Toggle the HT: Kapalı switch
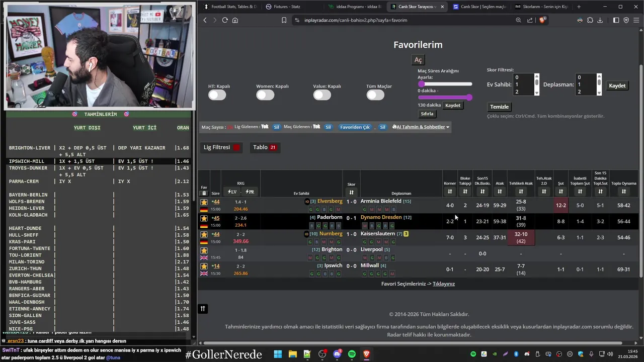 (217, 95)
